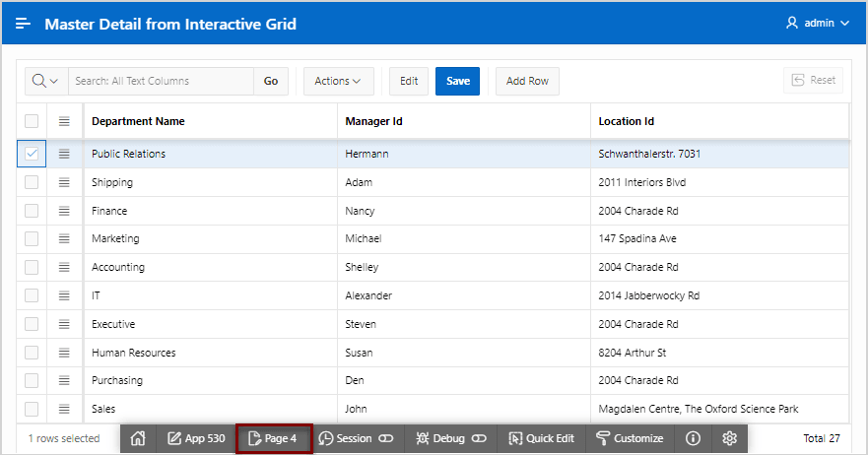The image size is (868, 455).
Task: Select the Nancy manager cell
Action: (464, 211)
